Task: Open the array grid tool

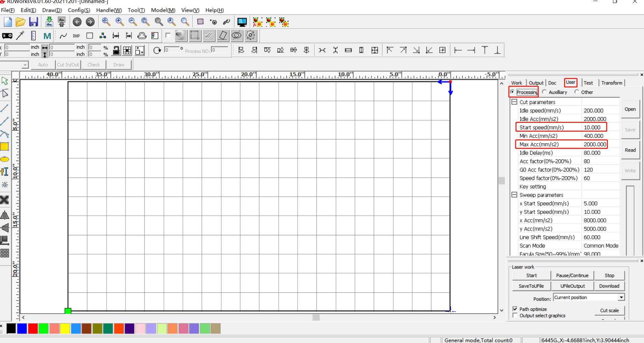Action: (x=4, y=253)
